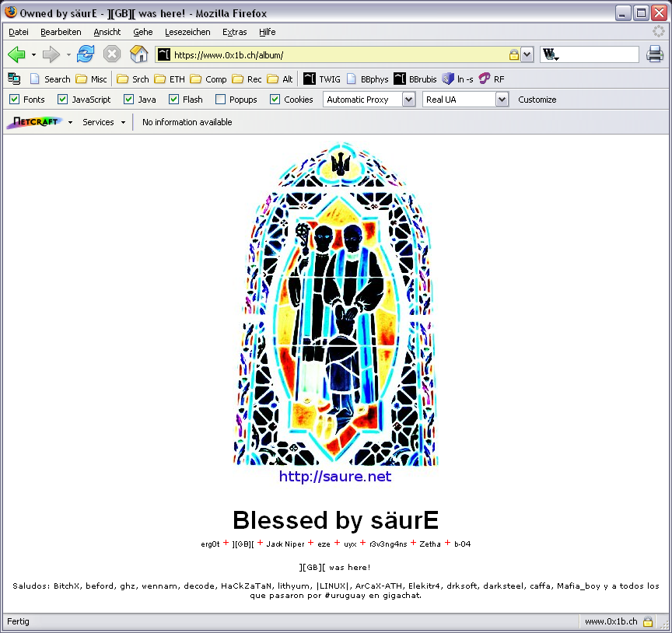Screen dimensions: 672x633
Task: Expand the Netcraft Services dropdown
Action: (x=124, y=123)
